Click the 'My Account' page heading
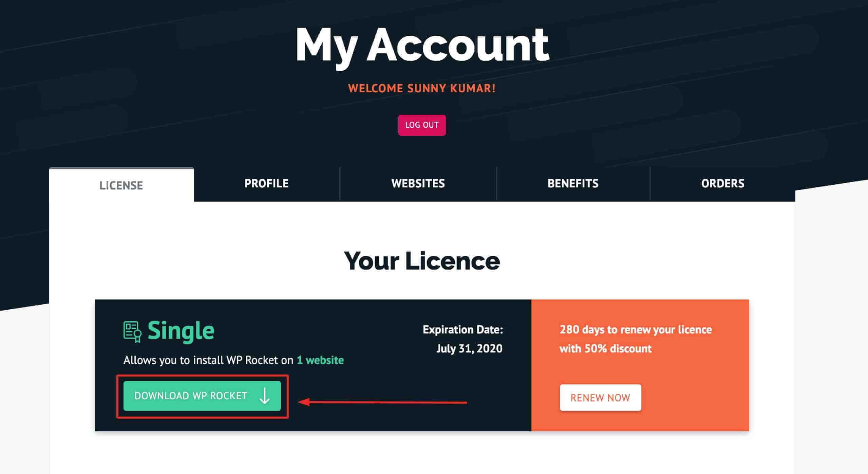Image resolution: width=868 pixels, height=474 pixels. pos(422,46)
